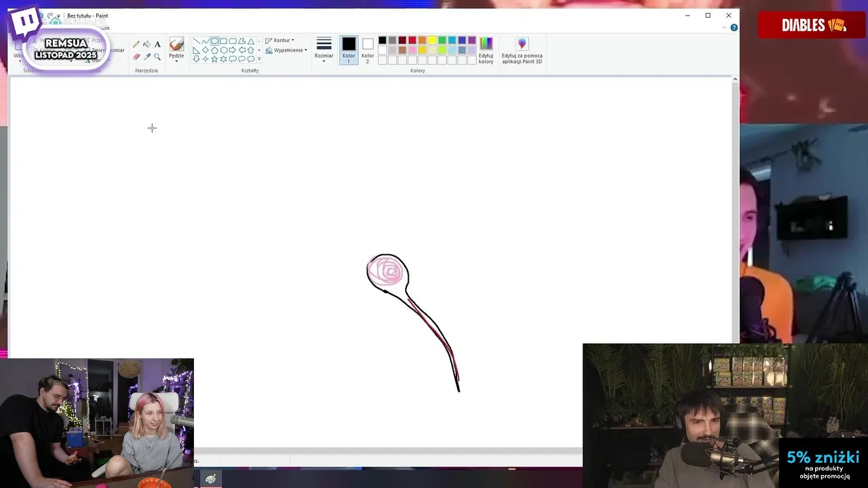Pick the Rectangle shape

224,41
